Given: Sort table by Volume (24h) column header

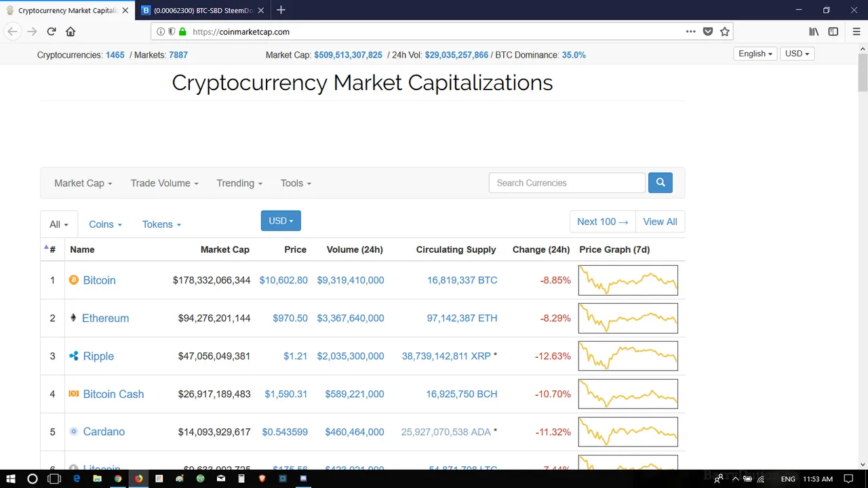Looking at the screenshot, I should point(355,249).
